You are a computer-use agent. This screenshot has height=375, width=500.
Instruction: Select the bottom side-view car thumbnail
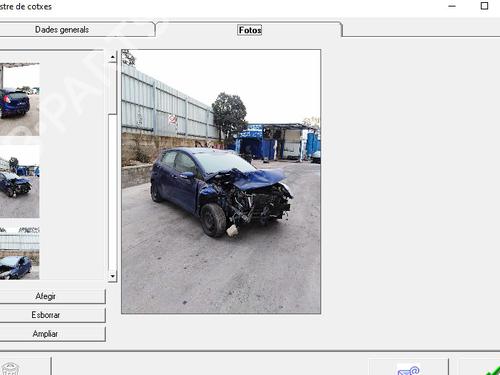coord(20,253)
